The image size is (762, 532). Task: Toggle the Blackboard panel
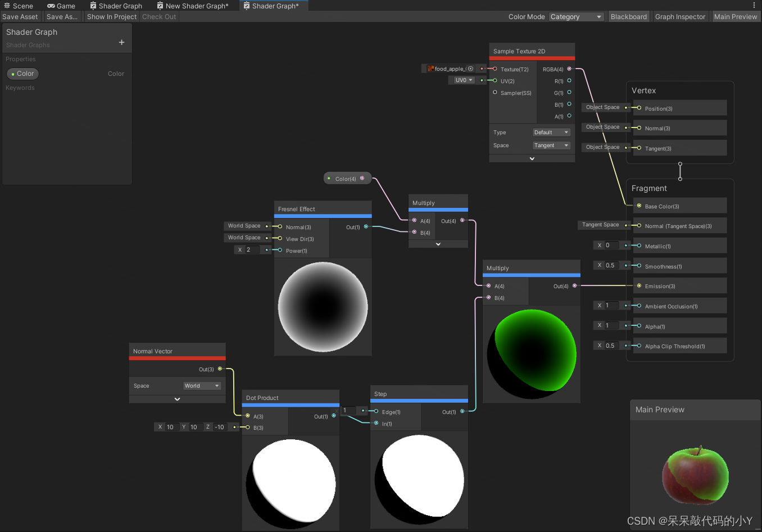[x=628, y=17]
